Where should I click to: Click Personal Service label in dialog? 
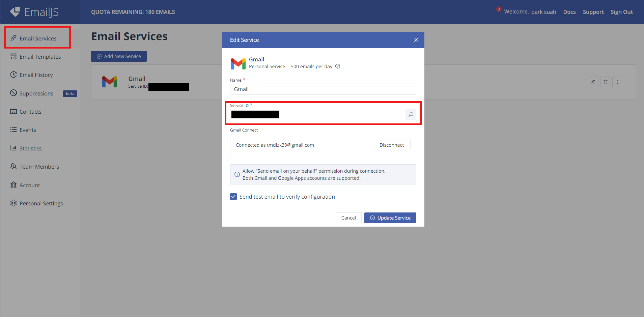(267, 66)
